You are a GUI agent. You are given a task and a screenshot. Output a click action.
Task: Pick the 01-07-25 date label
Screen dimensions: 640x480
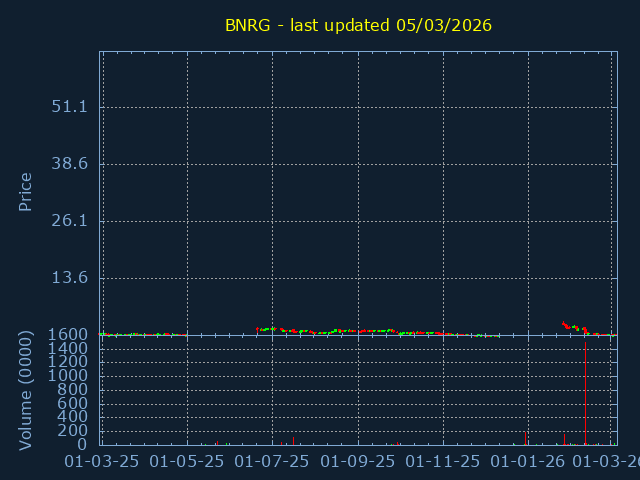(272, 462)
